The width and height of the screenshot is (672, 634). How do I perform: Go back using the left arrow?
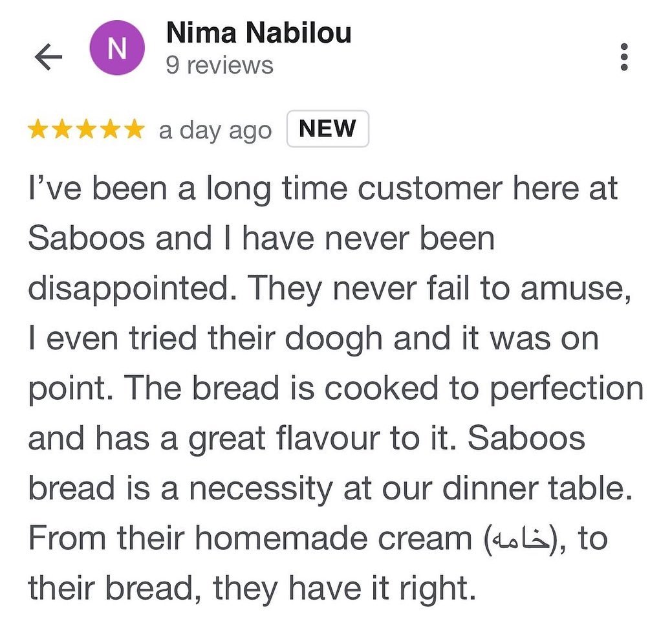pyautogui.click(x=48, y=58)
